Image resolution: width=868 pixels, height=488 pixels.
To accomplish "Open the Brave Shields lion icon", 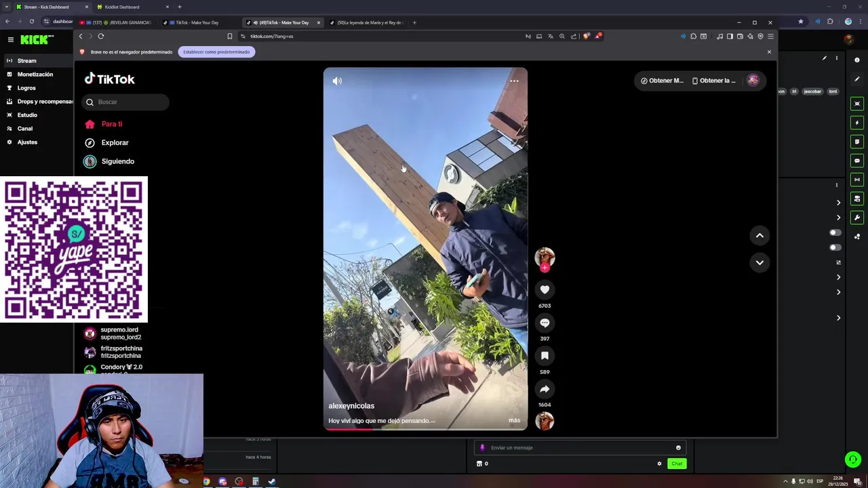I will pos(587,36).
